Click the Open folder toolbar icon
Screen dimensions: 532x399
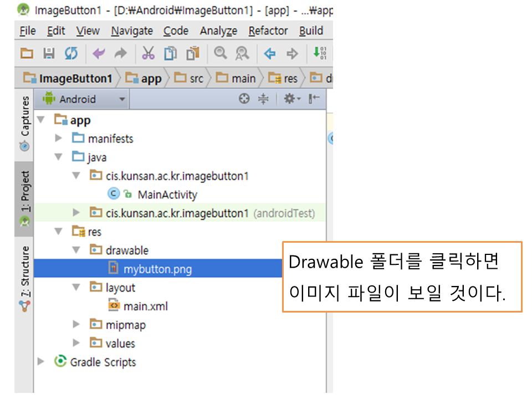27,53
